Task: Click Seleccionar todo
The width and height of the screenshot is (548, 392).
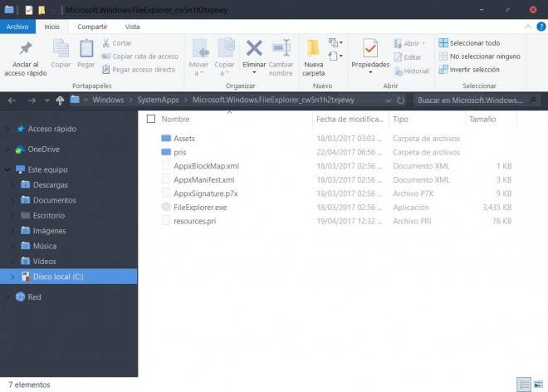Action: tap(469, 43)
